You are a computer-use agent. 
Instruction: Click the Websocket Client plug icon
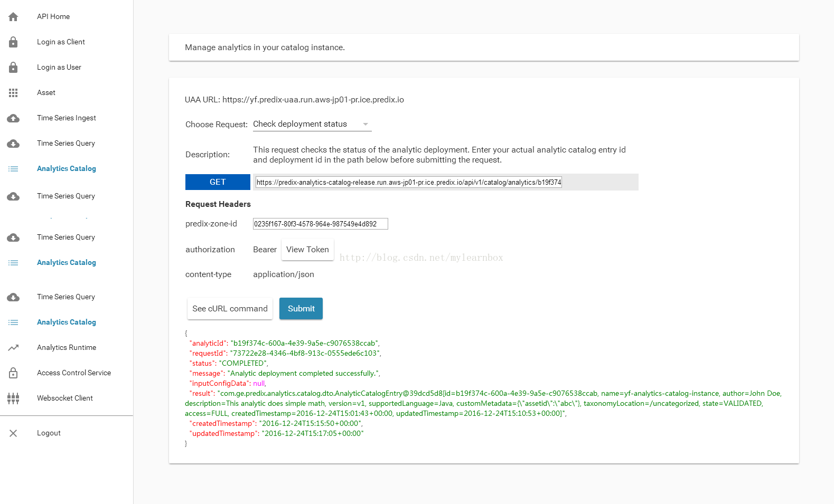pos(13,398)
